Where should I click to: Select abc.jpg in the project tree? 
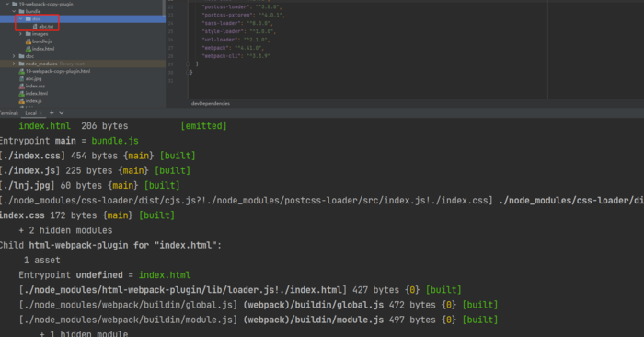coord(33,78)
